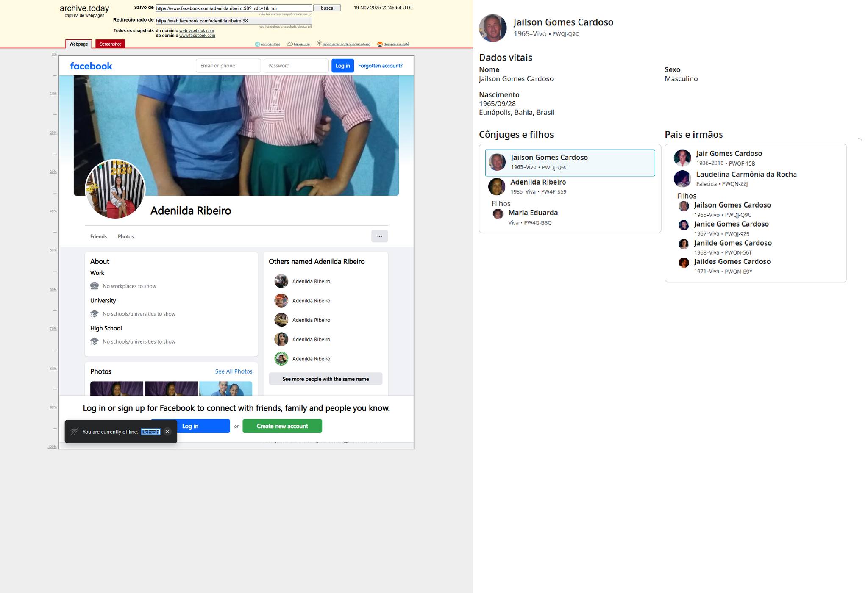Open the Friends profile tab

(98, 236)
